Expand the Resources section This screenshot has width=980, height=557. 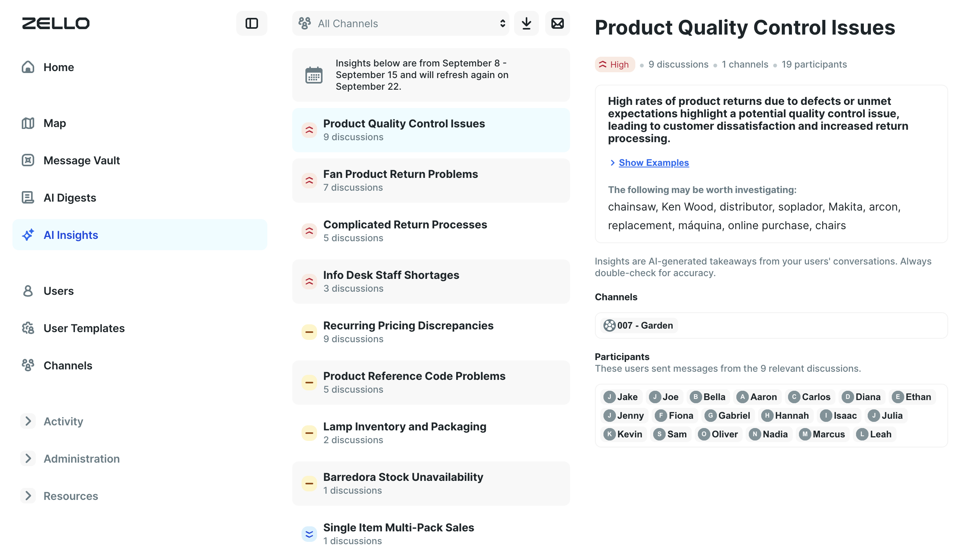click(70, 496)
